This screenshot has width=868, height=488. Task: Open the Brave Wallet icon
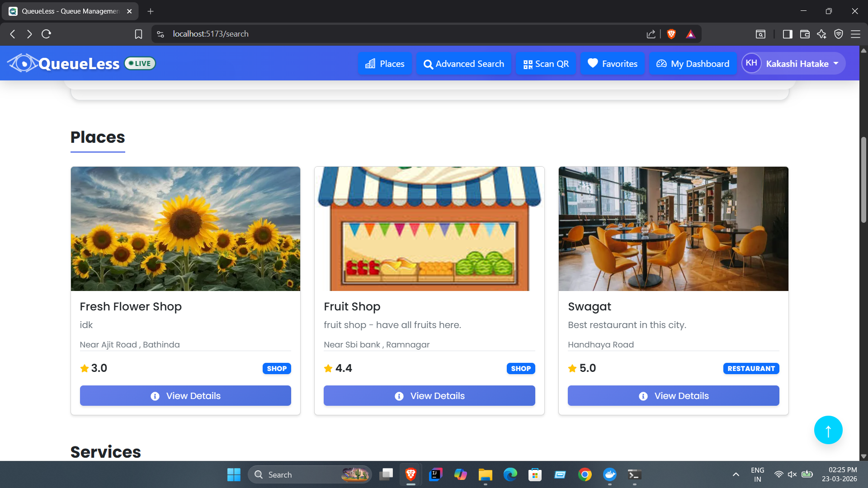pyautogui.click(x=805, y=34)
